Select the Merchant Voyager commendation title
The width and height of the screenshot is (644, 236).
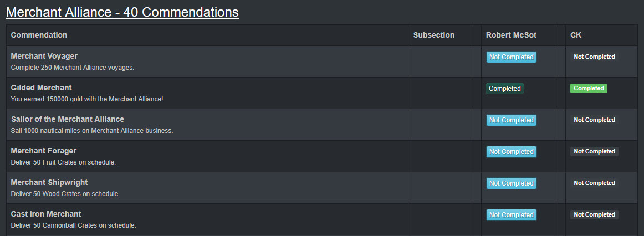pos(44,56)
